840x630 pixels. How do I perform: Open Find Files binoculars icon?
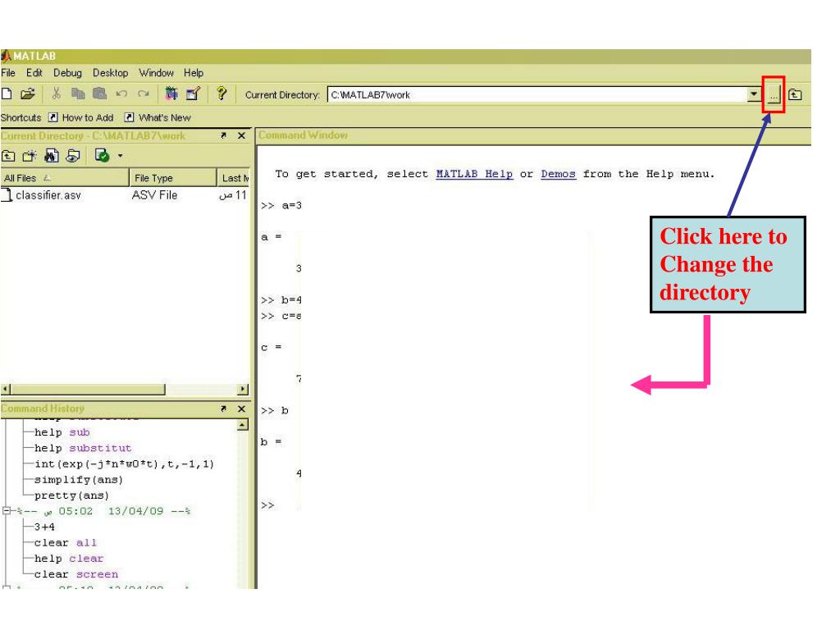[52, 156]
